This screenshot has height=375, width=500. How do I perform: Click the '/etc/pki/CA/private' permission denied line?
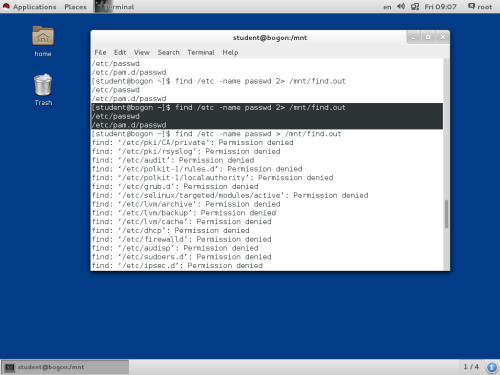pos(193,143)
